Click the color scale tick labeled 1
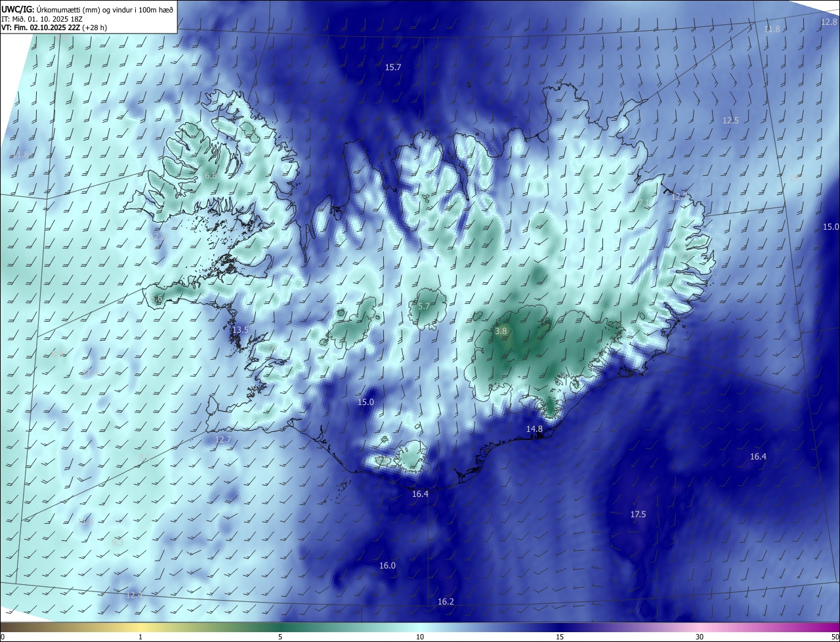 pyautogui.click(x=140, y=637)
